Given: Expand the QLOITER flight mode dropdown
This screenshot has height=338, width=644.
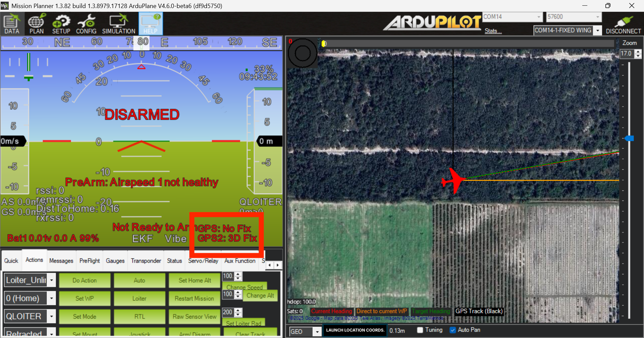Looking at the screenshot, I should coord(51,316).
